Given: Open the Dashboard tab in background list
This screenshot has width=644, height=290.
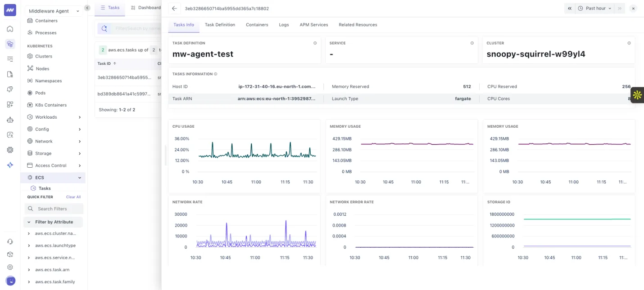Looking at the screenshot, I should (x=145, y=8).
